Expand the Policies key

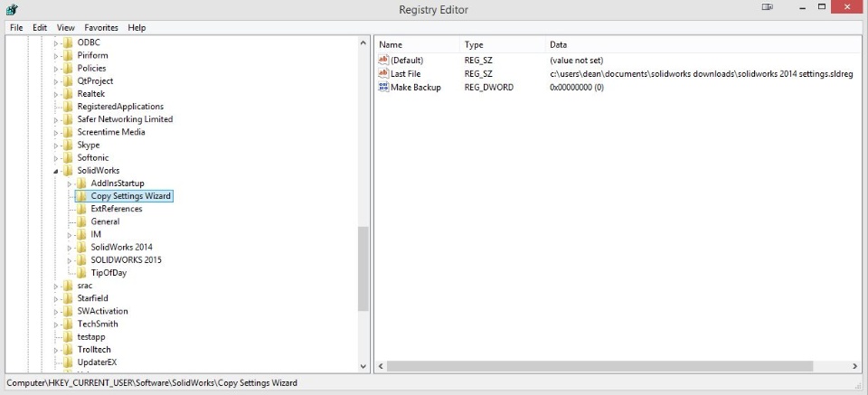pos(56,69)
